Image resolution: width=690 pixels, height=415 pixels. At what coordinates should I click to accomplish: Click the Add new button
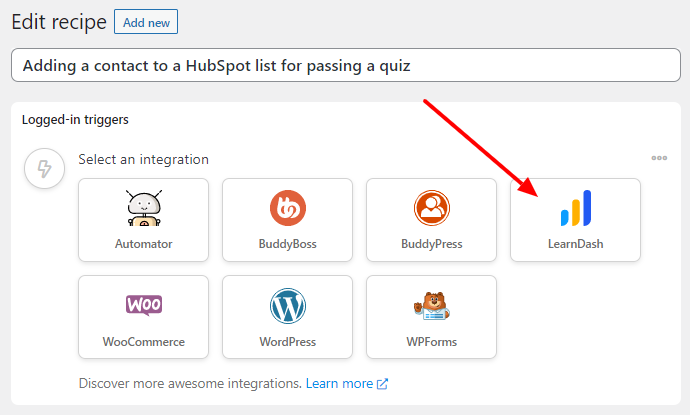click(x=146, y=22)
